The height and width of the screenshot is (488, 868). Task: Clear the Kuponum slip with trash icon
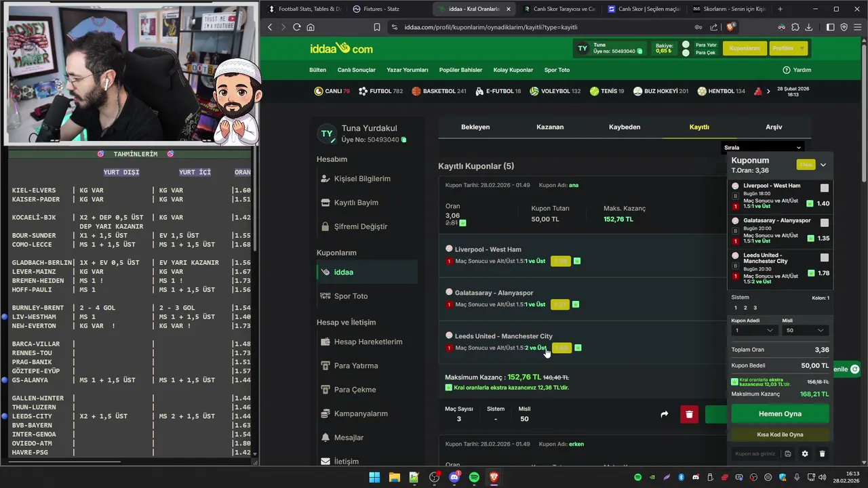tap(823, 453)
